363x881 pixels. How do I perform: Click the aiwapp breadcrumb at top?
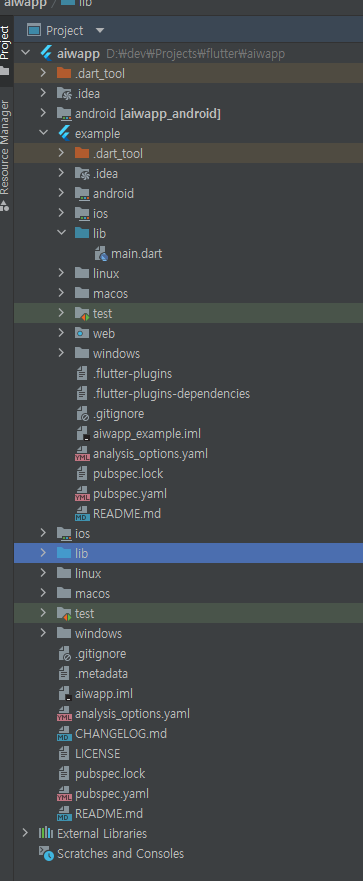click(25, 3)
